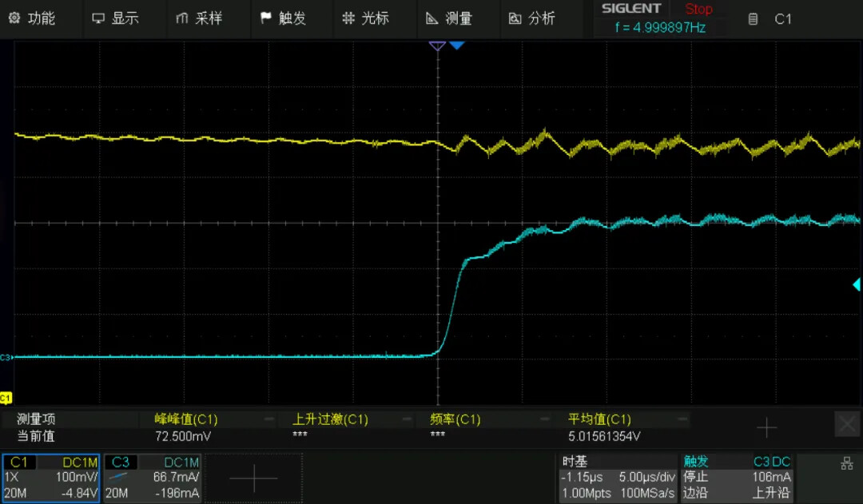Expand the 时基 timebase settings box

(618, 478)
